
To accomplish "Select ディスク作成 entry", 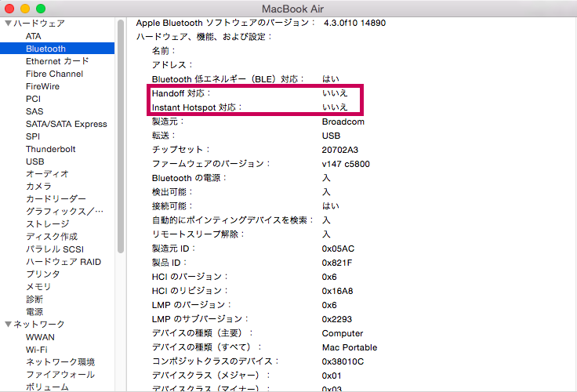I will (52, 236).
